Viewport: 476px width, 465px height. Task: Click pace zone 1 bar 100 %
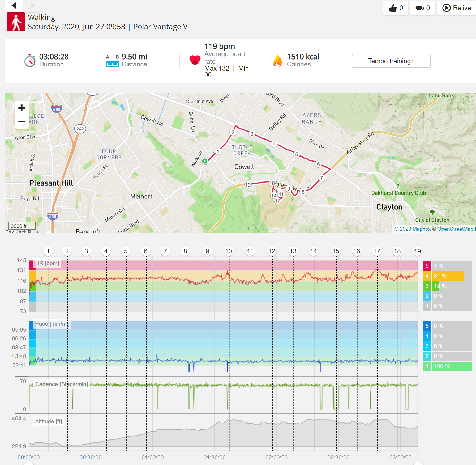[447, 366]
